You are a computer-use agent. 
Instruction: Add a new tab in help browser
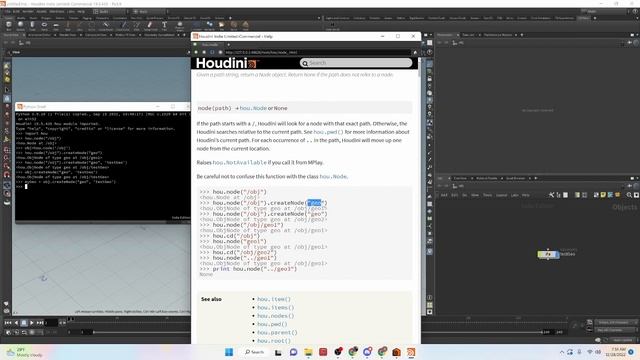[229, 44]
